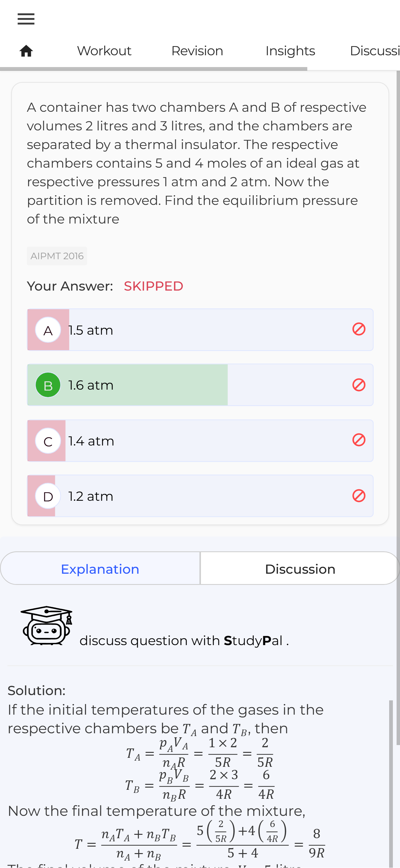Open discuss question with StudyPal link
400x868 pixels.
184,640
